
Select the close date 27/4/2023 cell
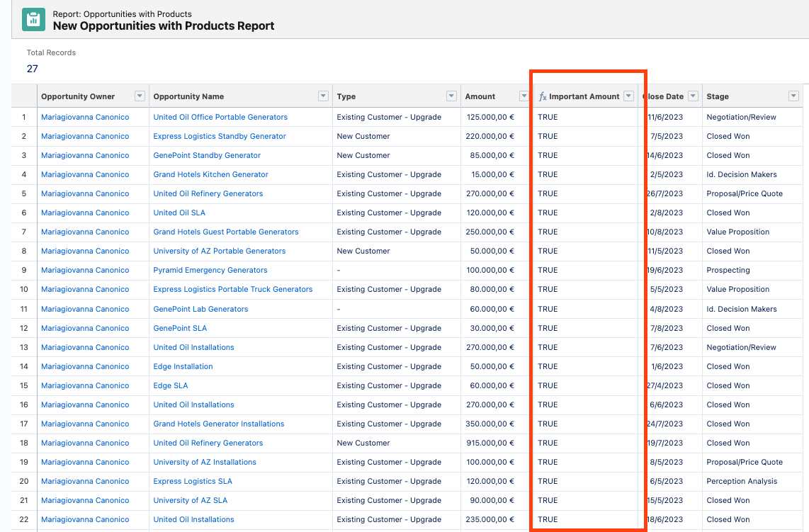[665, 385]
